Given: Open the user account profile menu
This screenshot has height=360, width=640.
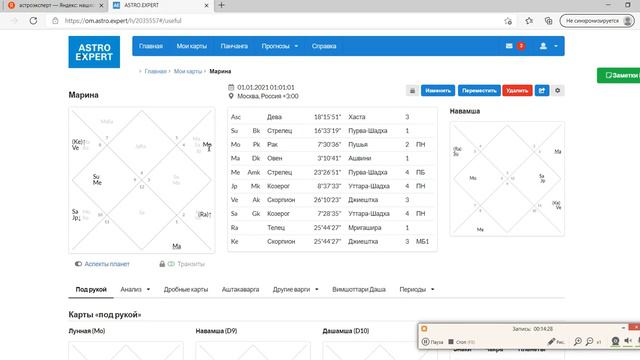Looking at the screenshot, I should [549, 46].
